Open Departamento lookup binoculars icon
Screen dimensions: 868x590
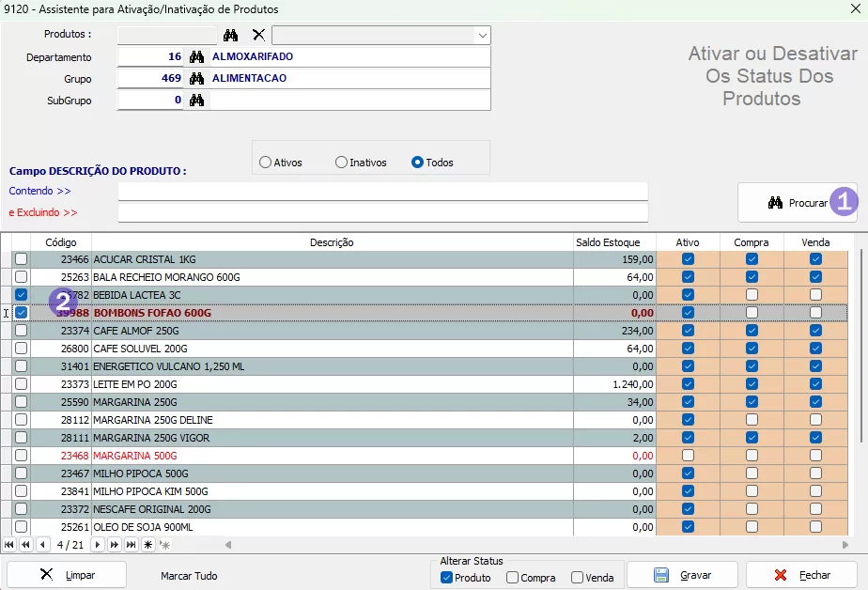tap(197, 57)
